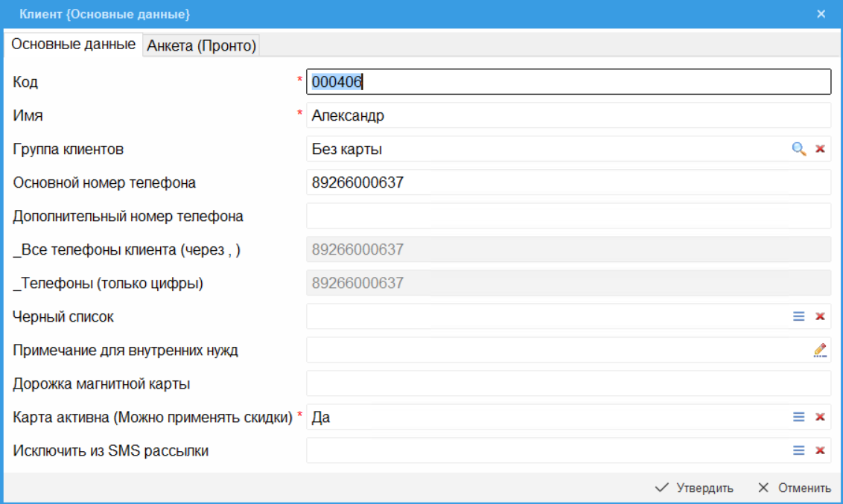Clear Исключить из SMS рассылки value
This screenshot has width=843, height=504.
point(820,450)
